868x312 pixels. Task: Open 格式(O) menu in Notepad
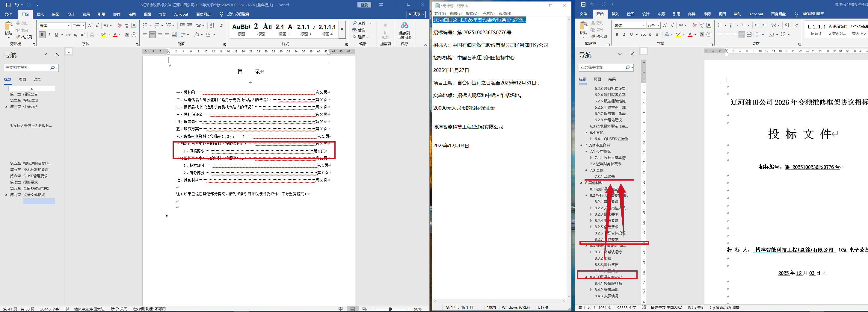[472, 13]
